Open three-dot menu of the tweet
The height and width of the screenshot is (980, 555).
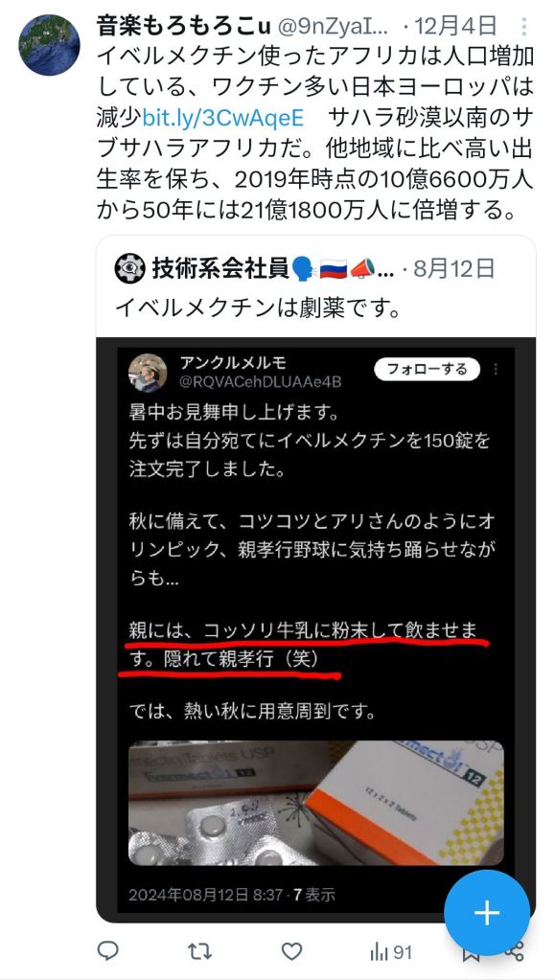click(x=523, y=26)
